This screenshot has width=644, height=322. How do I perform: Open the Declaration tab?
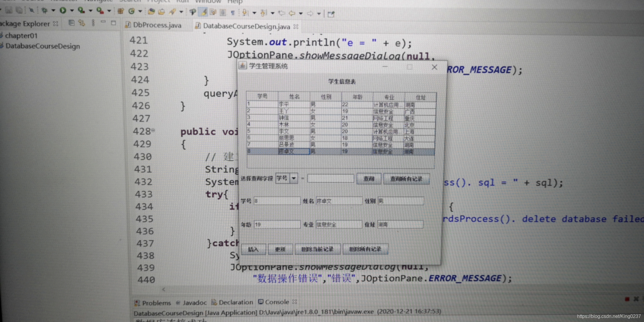[x=232, y=302]
